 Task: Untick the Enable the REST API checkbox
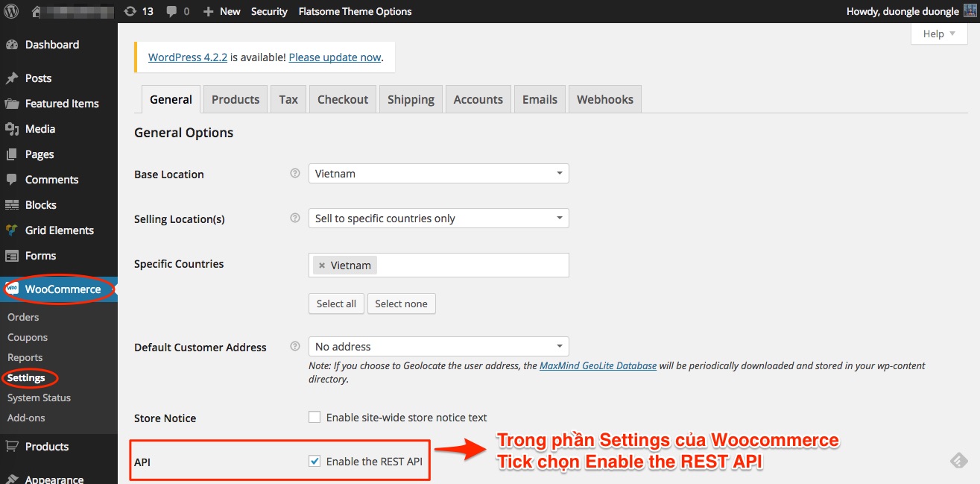click(x=314, y=462)
